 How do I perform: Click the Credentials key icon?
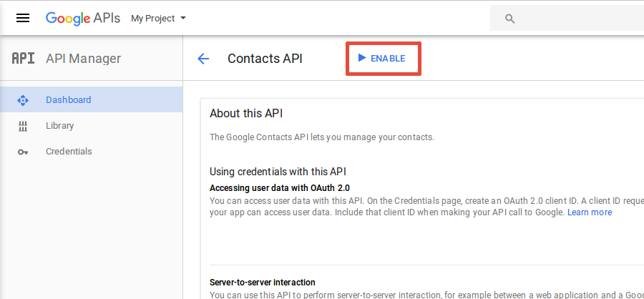point(23,152)
